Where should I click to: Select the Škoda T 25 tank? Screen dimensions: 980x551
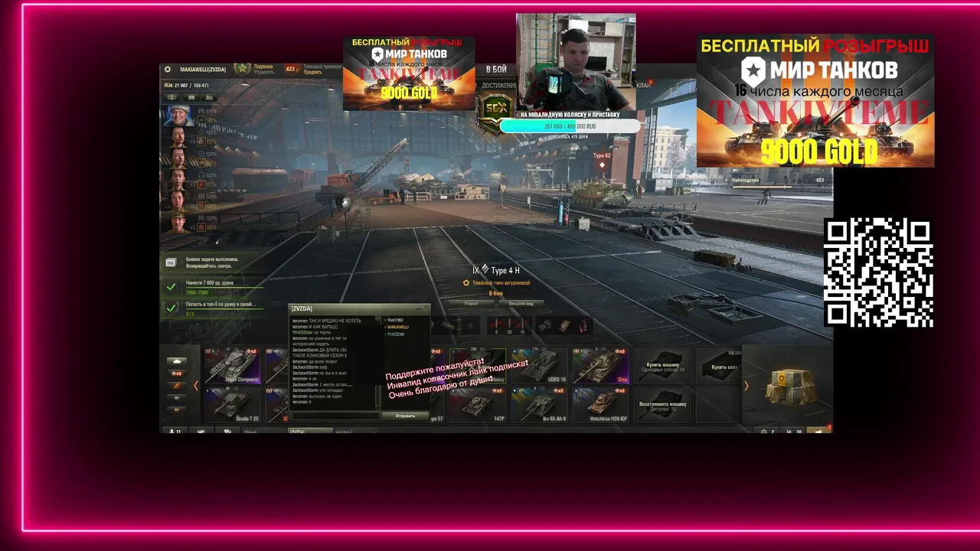click(x=232, y=405)
